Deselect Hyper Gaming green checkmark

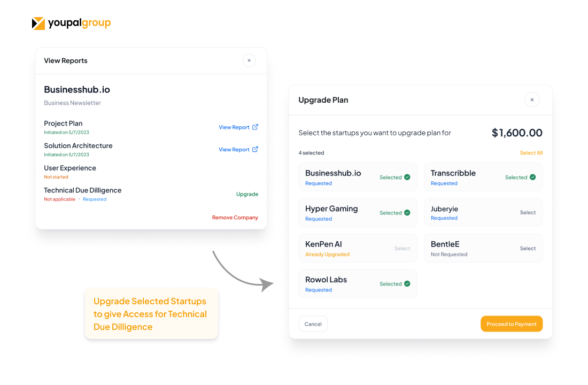click(x=407, y=213)
